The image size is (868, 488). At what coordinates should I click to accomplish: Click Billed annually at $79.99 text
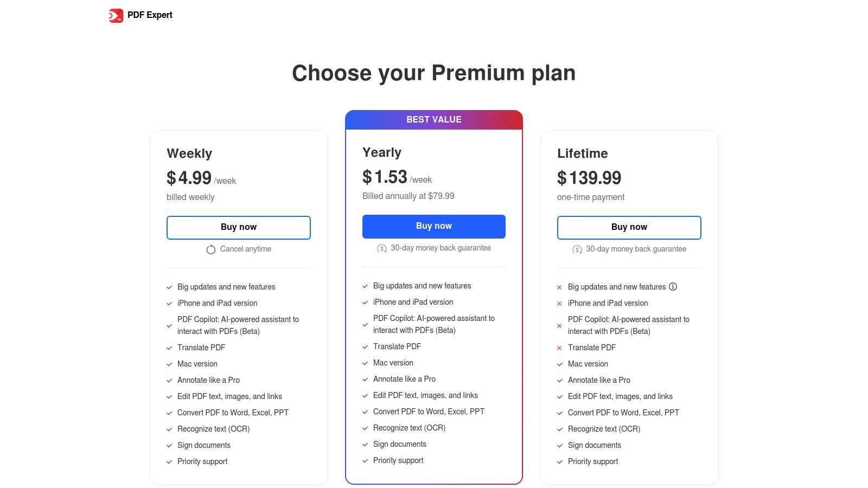[409, 196]
